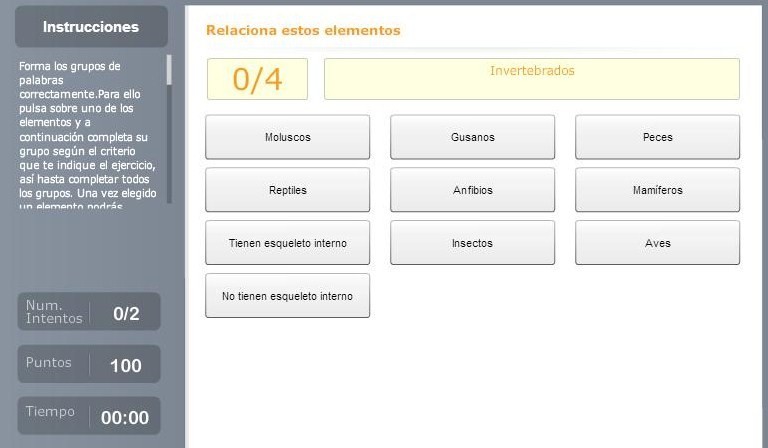
Task: Choose 'Tienen esqueleto interno' button
Action: point(287,243)
